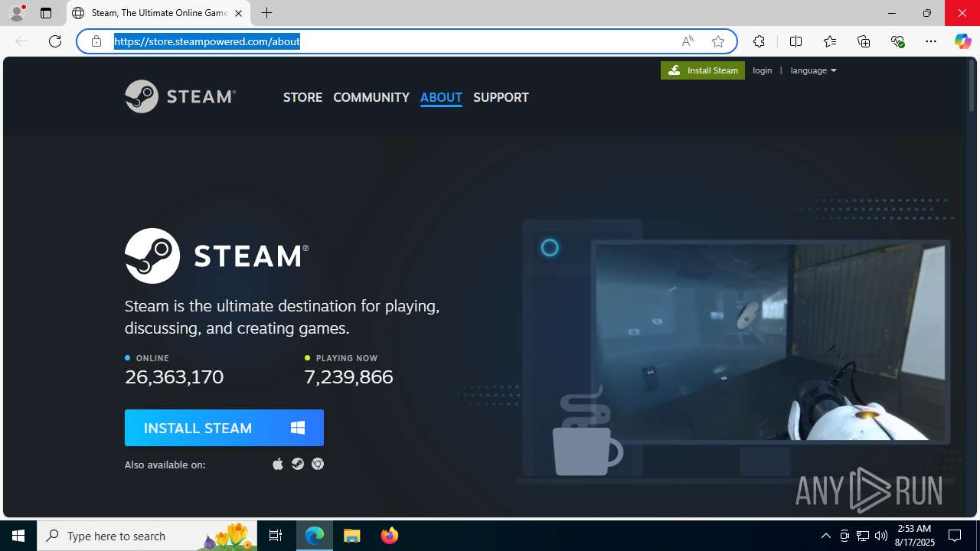Open Microsoft Edge from the taskbar
The height and width of the screenshot is (551, 980).
click(315, 536)
